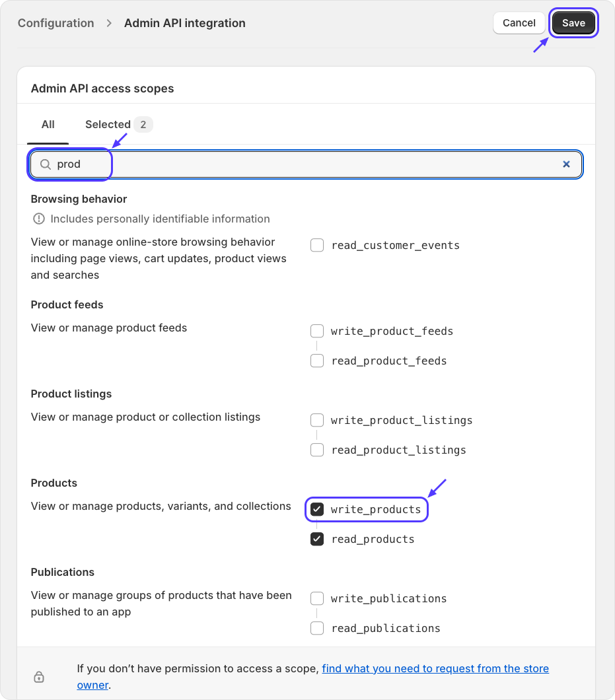Enable the read_publications checkbox

coord(317,628)
